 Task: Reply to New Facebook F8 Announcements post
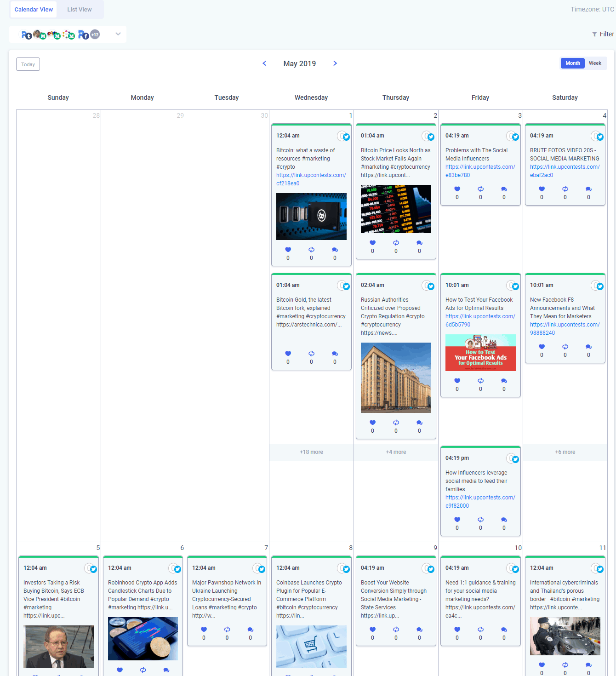[588, 347]
